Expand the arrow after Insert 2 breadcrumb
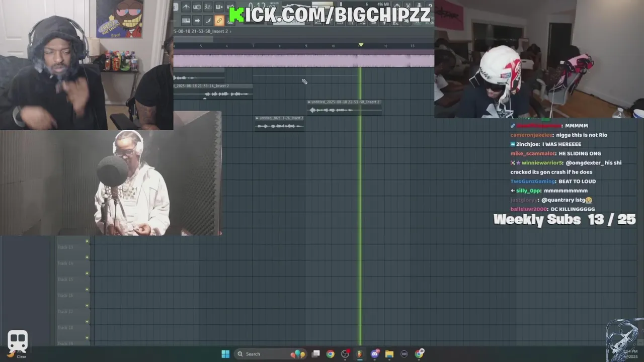 231,31
